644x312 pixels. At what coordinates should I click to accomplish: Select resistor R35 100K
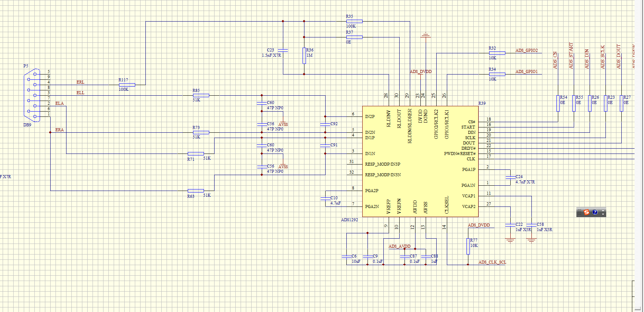click(354, 22)
